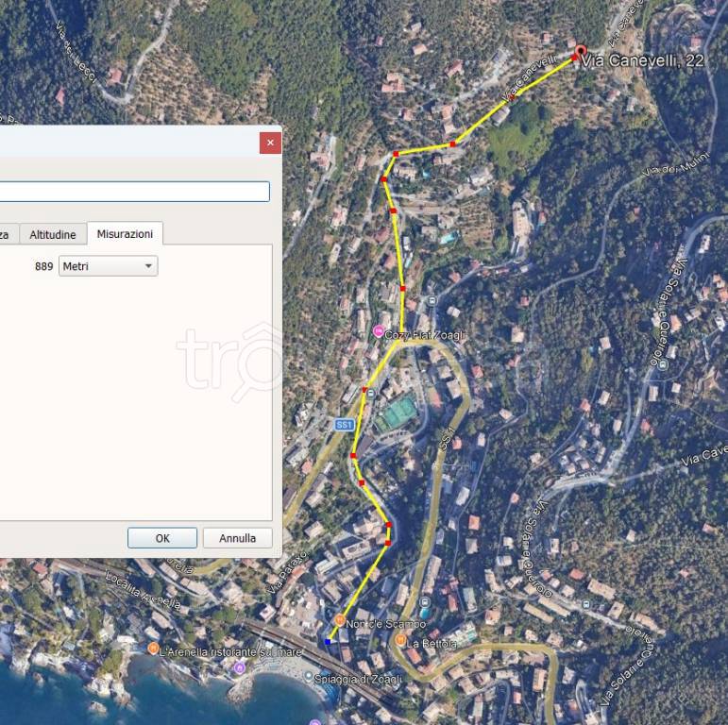Close the path properties dialog
The height and width of the screenshot is (725, 728).
[x=271, y=143]
